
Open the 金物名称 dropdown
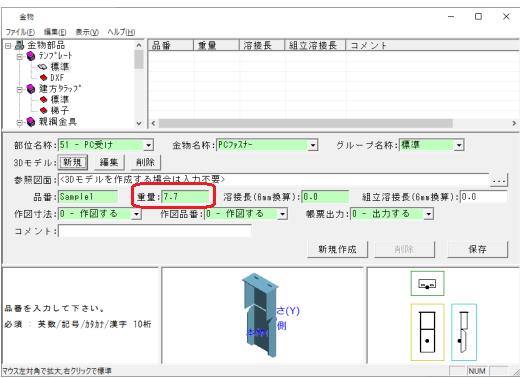pyautogui.click(x=313, y=145)
